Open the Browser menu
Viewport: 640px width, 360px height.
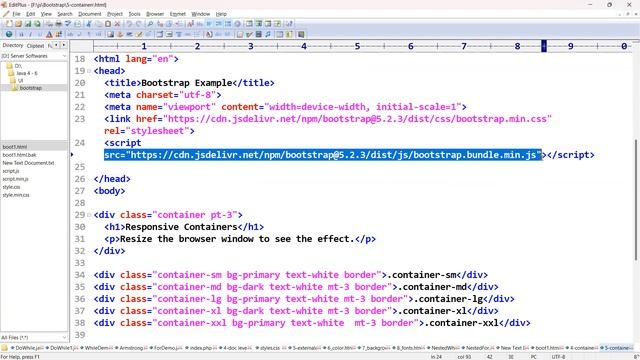pos(155,14)
